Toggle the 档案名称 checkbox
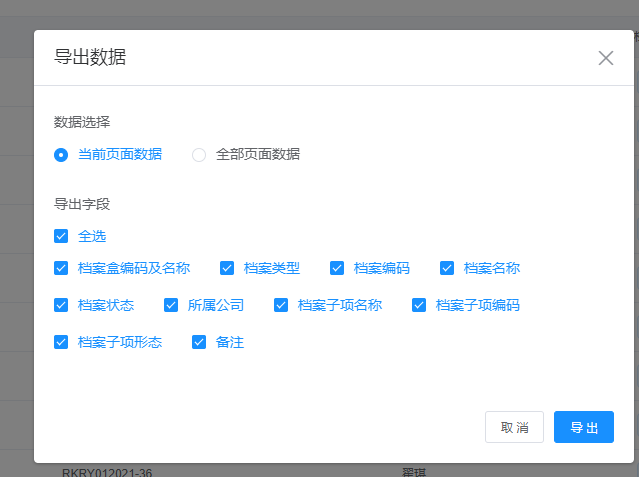This screenshot has height=477, width=639. pyautogui.click(x=447, y=268)
